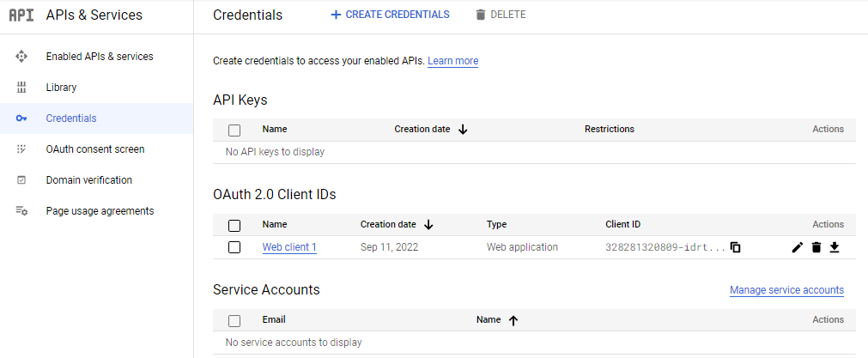The width and height of the screenshot is (868, 358).
Task: Select all API Keys header checkbox
Action: coord(234,130)
